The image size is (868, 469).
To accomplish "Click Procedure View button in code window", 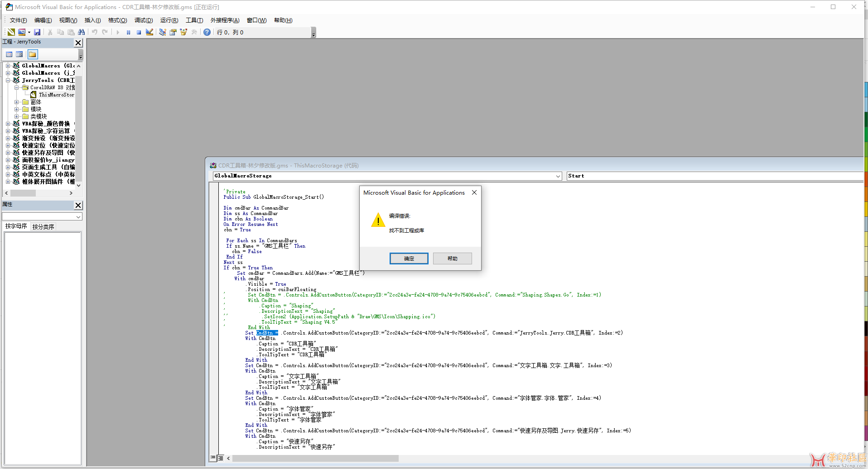I will pyautogui.click(x=213, y=458).
